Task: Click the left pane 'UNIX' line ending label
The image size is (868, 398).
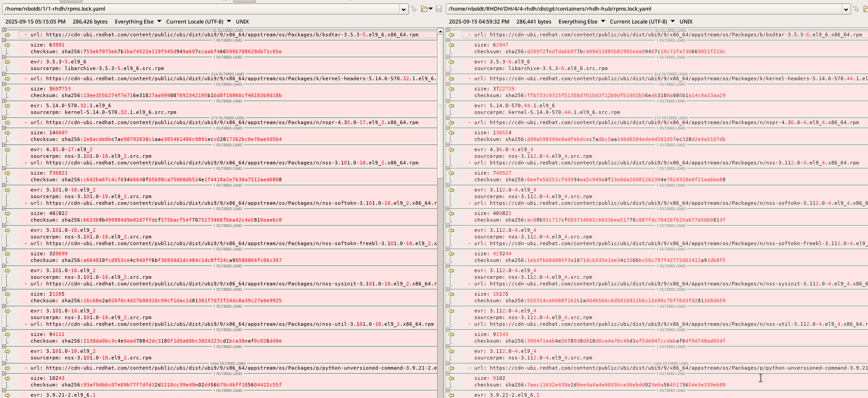Action: click(x=242, y=21)
